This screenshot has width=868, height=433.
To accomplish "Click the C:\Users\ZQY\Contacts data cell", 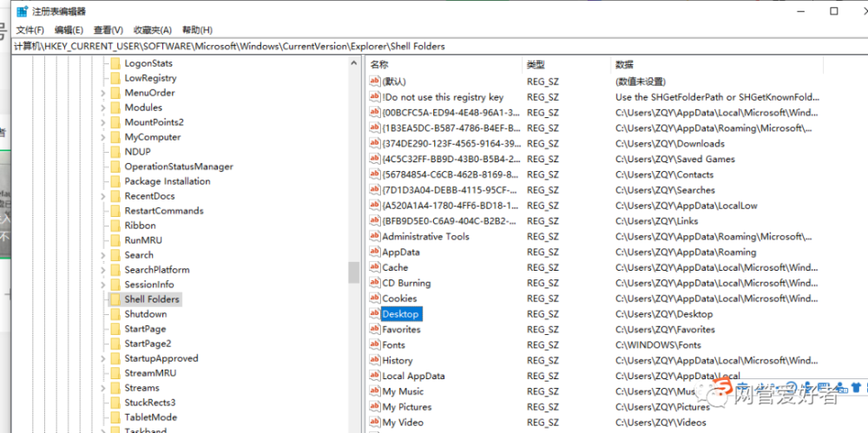I will (x=664, y=174).
